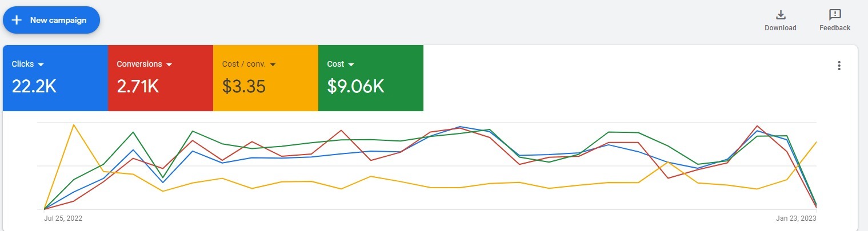Open the Cost / conv. dropdown arrow
This screenshot has height=231, width=868.
point(273,64)
